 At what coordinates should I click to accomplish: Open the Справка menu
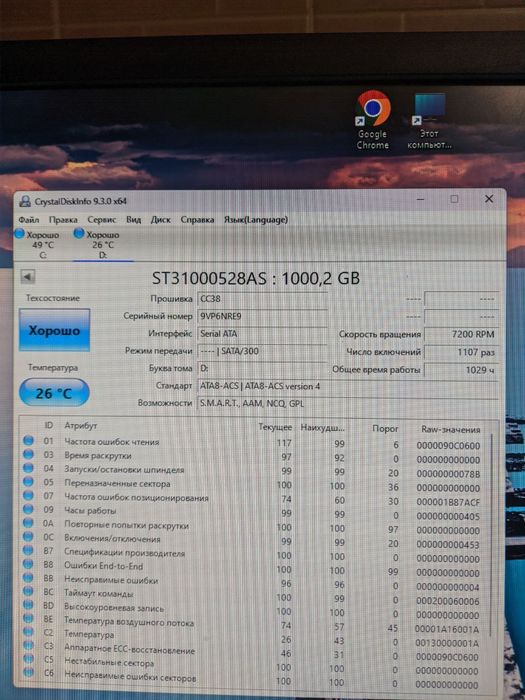tap(197, 220)
